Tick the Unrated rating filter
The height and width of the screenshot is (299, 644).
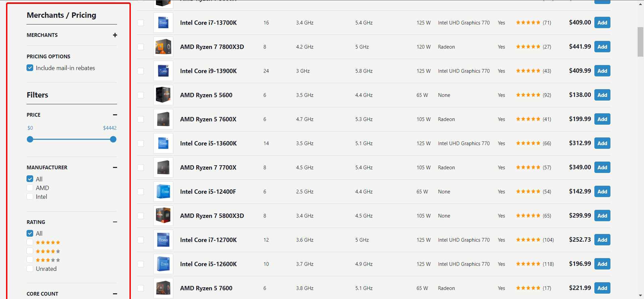pyautogui.click(x=30, y=269)
